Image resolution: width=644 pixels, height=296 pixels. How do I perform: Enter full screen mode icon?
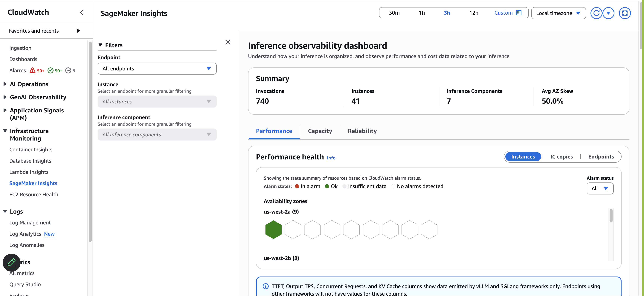coord(625,13)
